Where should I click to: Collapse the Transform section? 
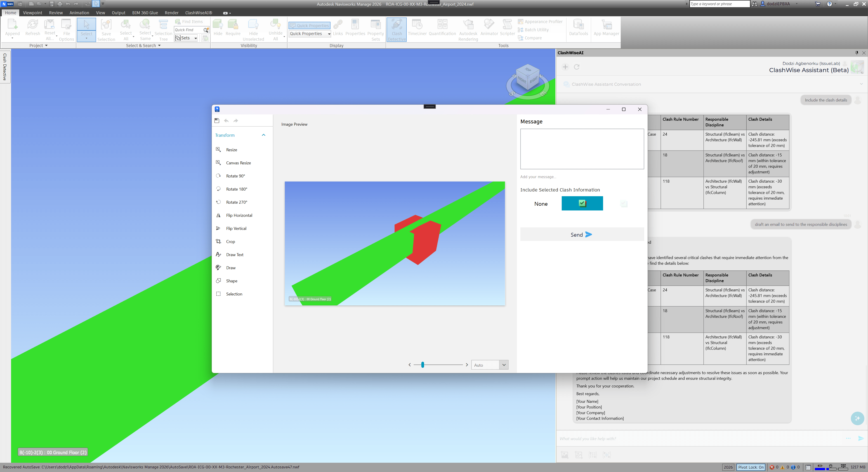tap(264, 135)
